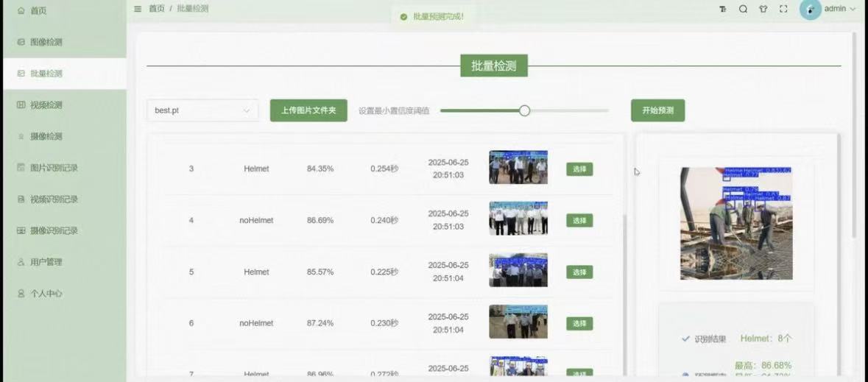
Task: Open the theme shirt icon
Action: (763, 9)
